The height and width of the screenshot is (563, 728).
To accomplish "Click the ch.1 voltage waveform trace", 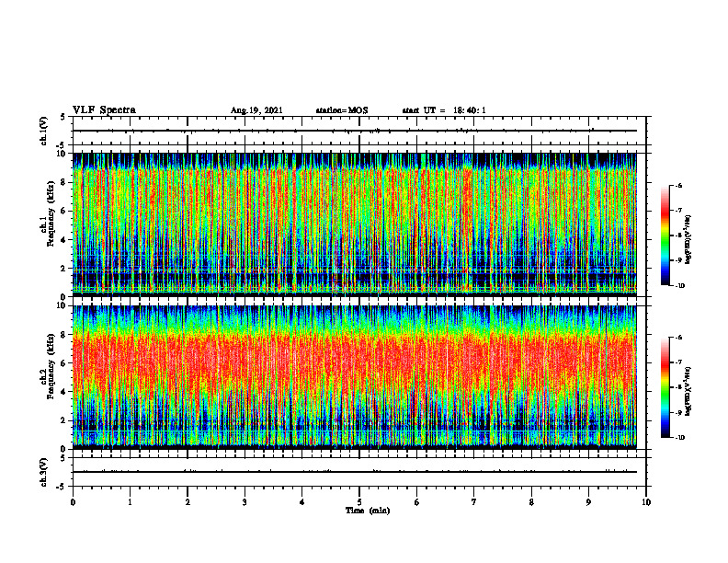I will [355, 131].
